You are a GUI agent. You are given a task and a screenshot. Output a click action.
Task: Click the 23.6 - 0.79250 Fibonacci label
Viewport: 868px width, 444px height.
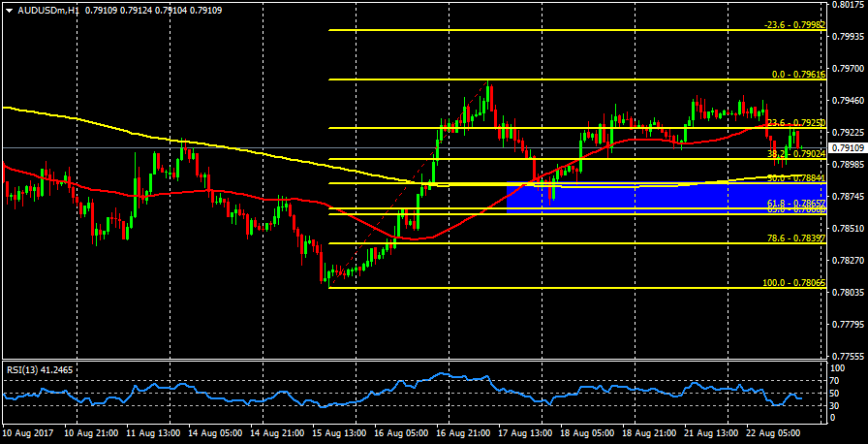tap(794, 123)
